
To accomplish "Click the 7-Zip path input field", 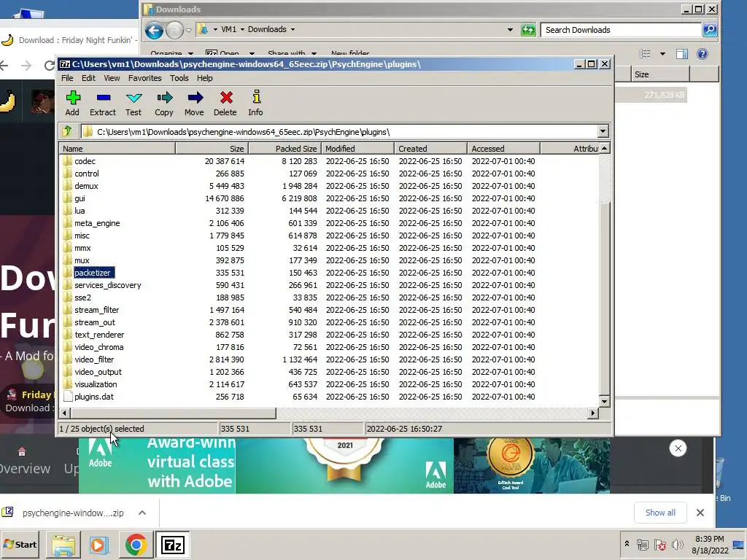I will (338, 132).
